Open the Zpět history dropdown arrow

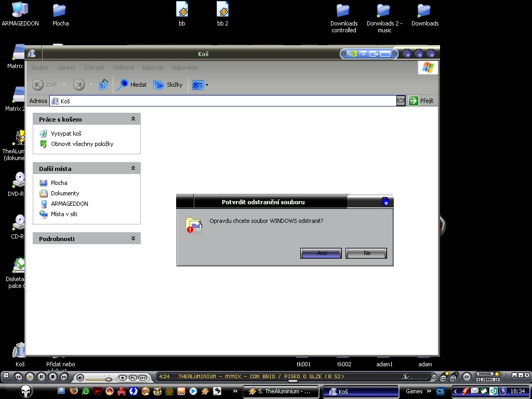click(64, 85)
